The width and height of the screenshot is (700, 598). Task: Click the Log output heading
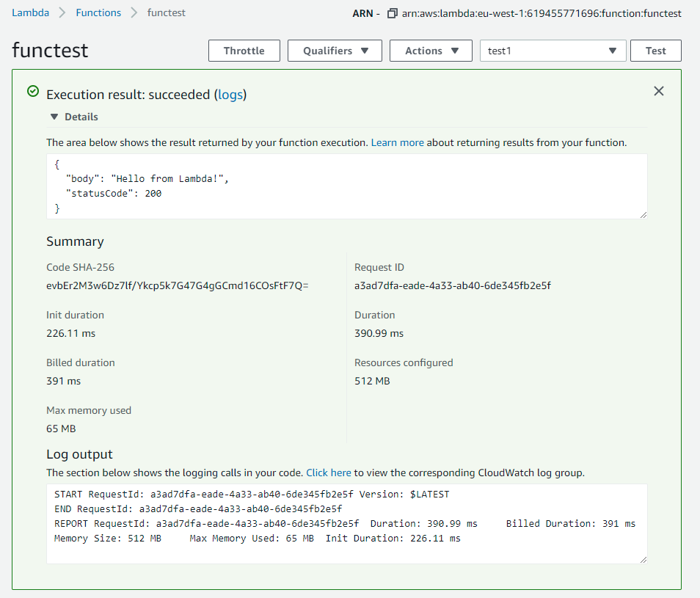point(79,454)
